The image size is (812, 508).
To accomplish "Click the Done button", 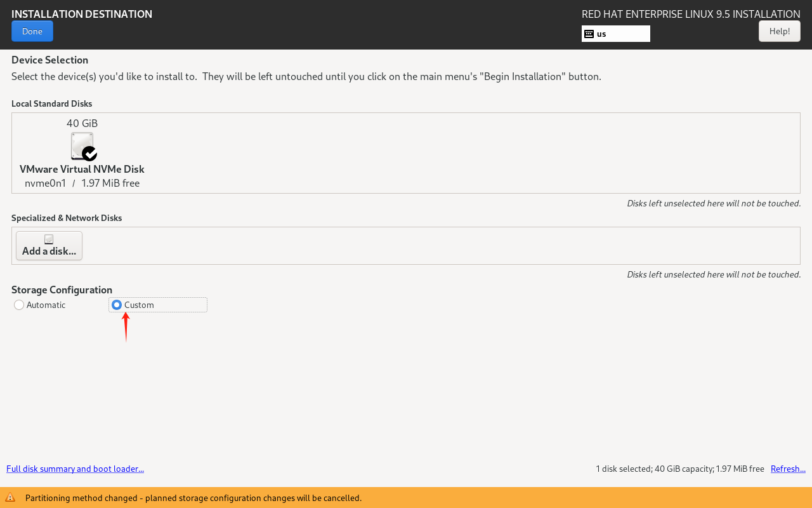I will pos(32,31).
